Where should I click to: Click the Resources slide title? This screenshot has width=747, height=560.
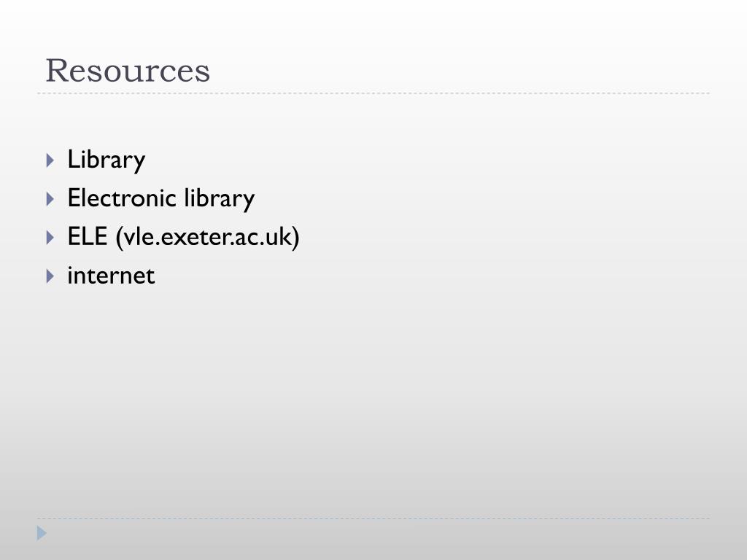click(x=128, y=71)
